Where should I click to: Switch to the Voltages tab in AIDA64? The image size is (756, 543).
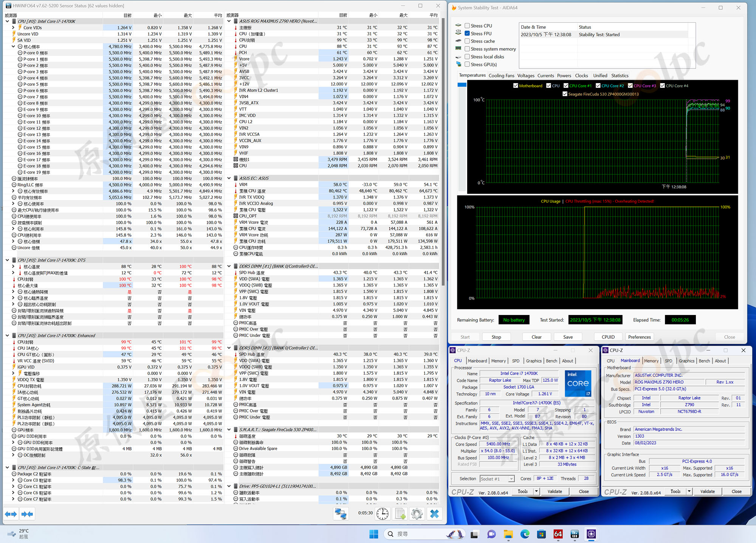click(x=526, y=76)
